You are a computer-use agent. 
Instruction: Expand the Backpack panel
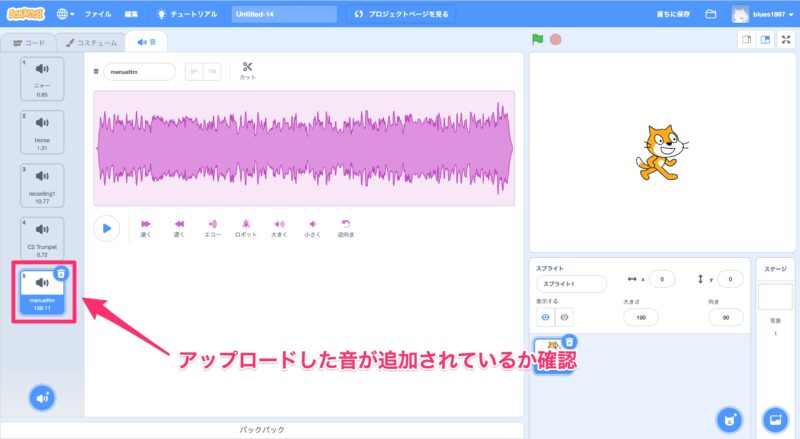264,429
